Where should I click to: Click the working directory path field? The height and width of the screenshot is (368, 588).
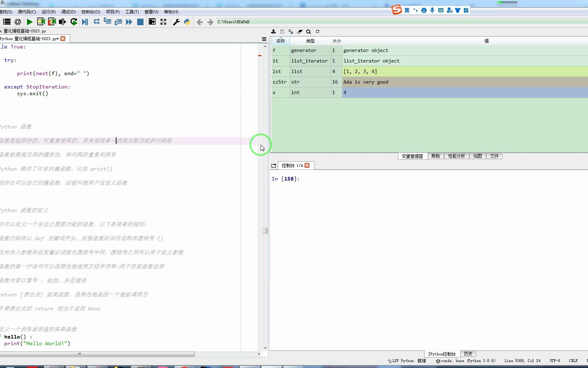click(x=402, y=22)
